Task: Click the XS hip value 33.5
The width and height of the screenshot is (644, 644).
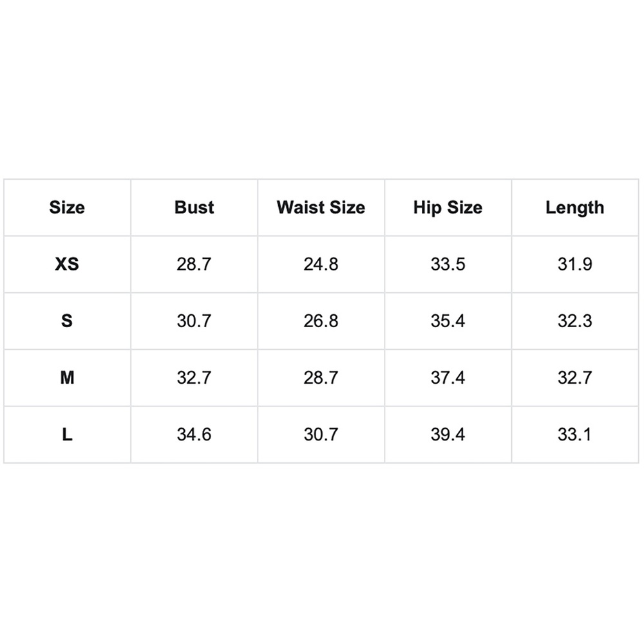Action: pos(448,264)
